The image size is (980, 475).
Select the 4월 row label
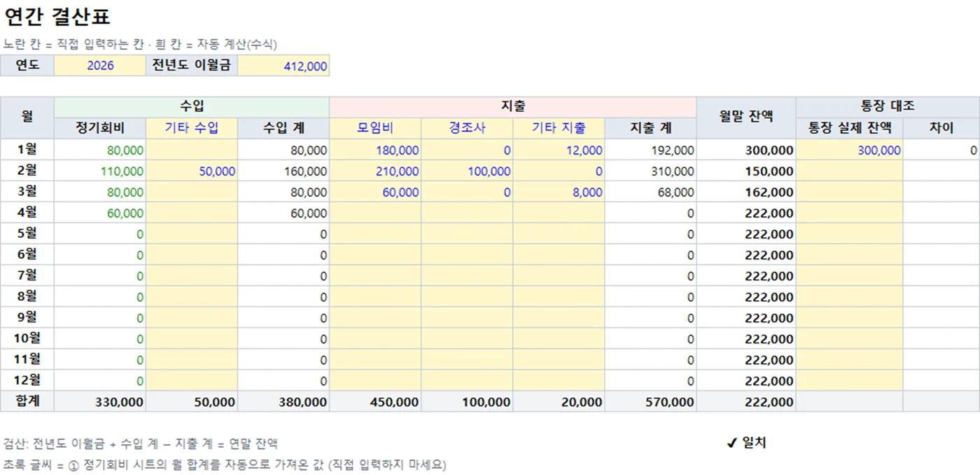[x=27, y=213]
